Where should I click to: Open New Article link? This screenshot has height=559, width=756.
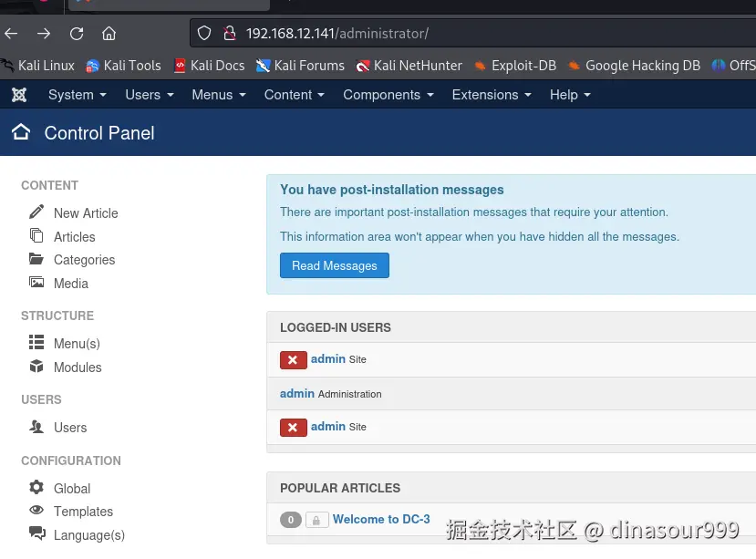point(86,213)
